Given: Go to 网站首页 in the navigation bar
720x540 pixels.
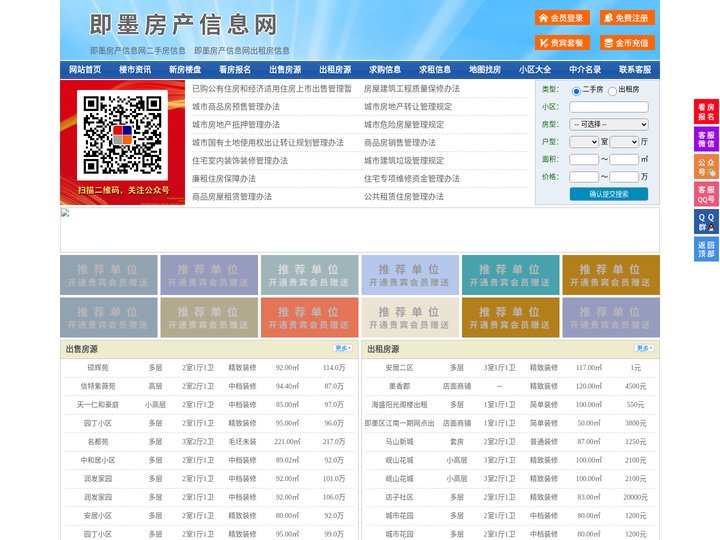Looking at the screenshot, I should pos(85,70).
